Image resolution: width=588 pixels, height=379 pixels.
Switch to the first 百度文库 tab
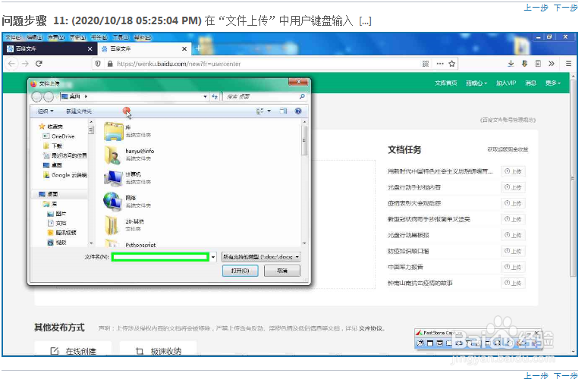(49, 49)
